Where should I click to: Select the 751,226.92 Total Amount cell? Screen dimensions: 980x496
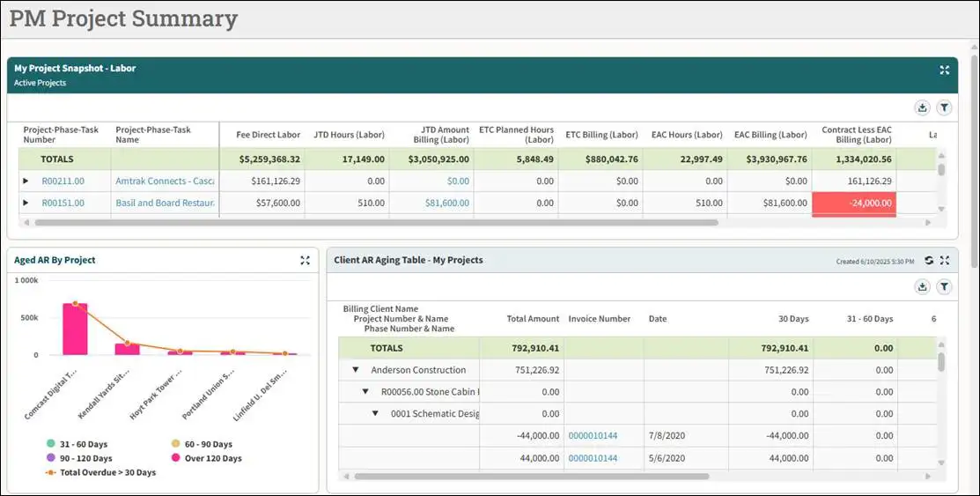522,370
